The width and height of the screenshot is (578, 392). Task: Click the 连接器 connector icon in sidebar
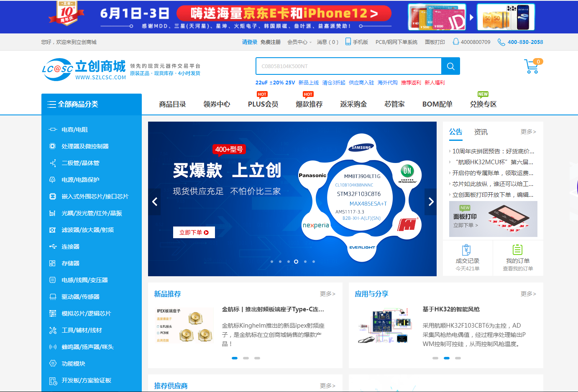click(x=53, y=247)
